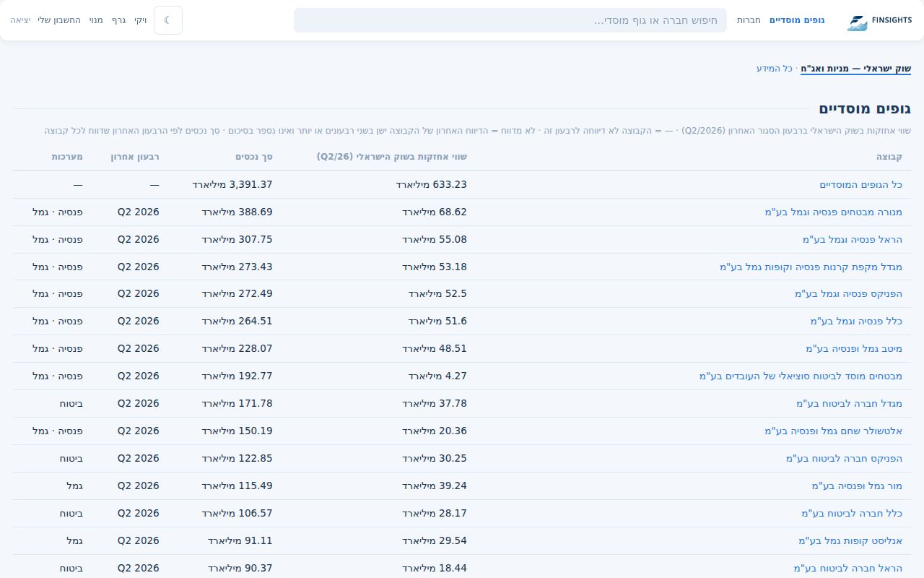Select the שוק ישראלי — מניות ואג"ח tab

click(855, 68)
